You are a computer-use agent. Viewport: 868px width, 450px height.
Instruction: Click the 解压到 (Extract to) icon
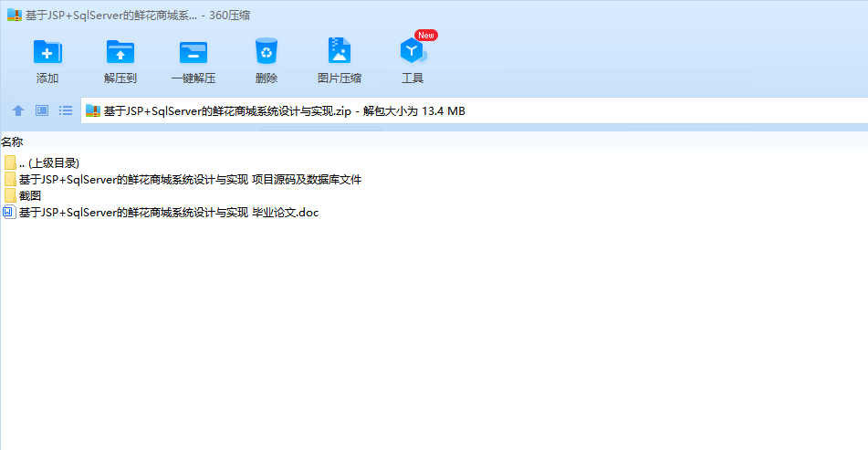[x=120, y=52]
